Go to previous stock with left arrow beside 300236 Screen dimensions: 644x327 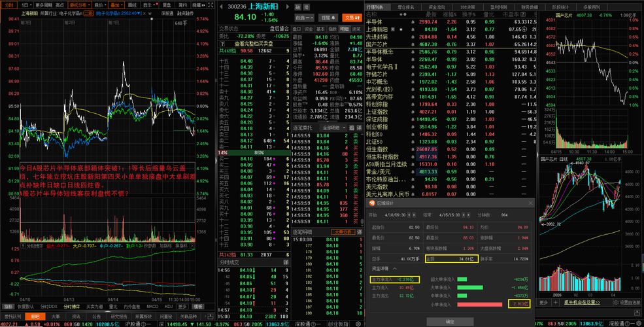(x=221, y=7)
